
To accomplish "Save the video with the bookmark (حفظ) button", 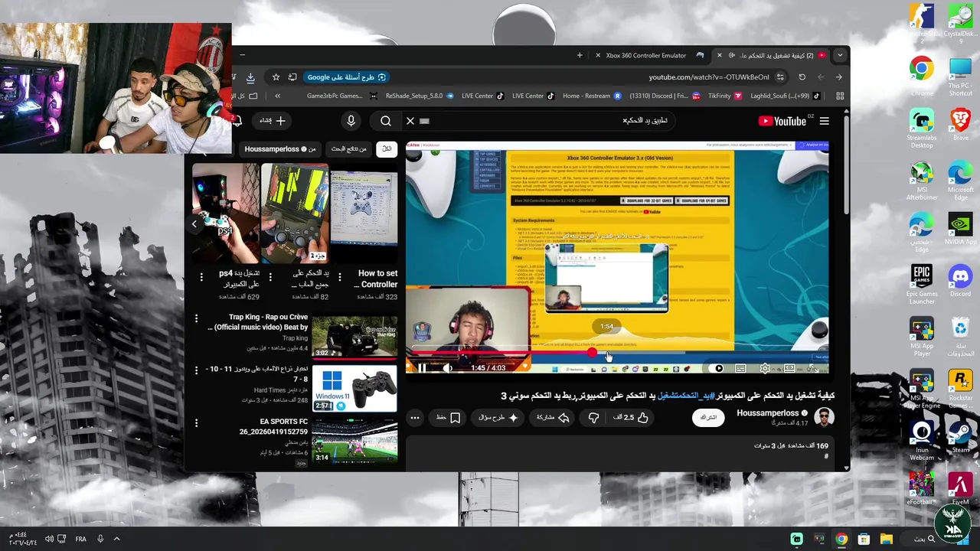I will (x=449, y=417).
